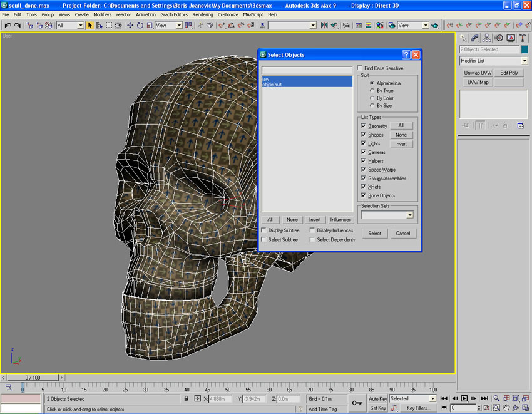Click the Select button in the dialog

coord(374,234)
